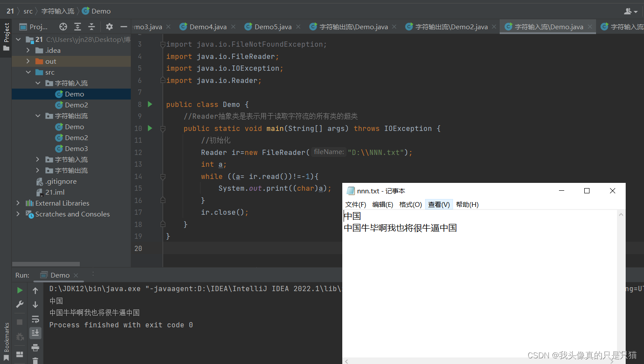Toggle scroll to end in console
This screenshot has width=644, height=364.
pos(35,333)
